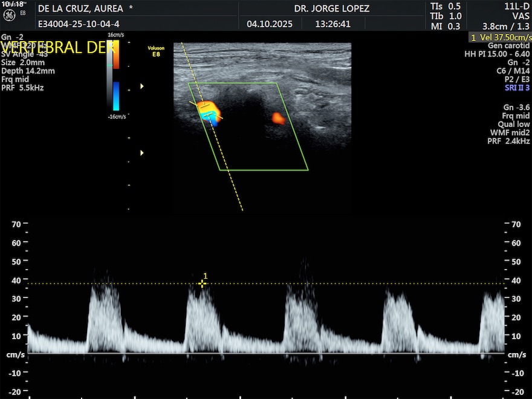Image resolution: width=532 pixels, height=399 pixels.
Task: Click DR. JORGE LOPEZ header field
Action: point(331,9)
